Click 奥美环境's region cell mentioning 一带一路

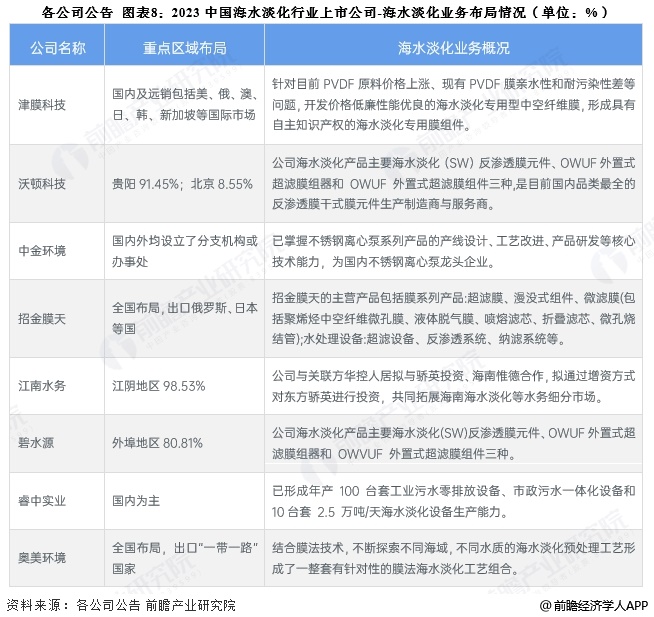coord(185,558)
